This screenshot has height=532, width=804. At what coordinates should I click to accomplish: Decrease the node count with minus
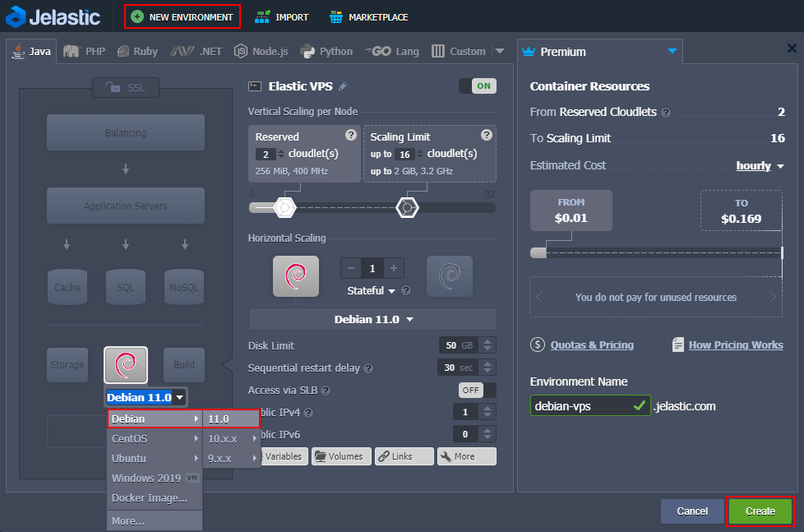click(351, 268)
